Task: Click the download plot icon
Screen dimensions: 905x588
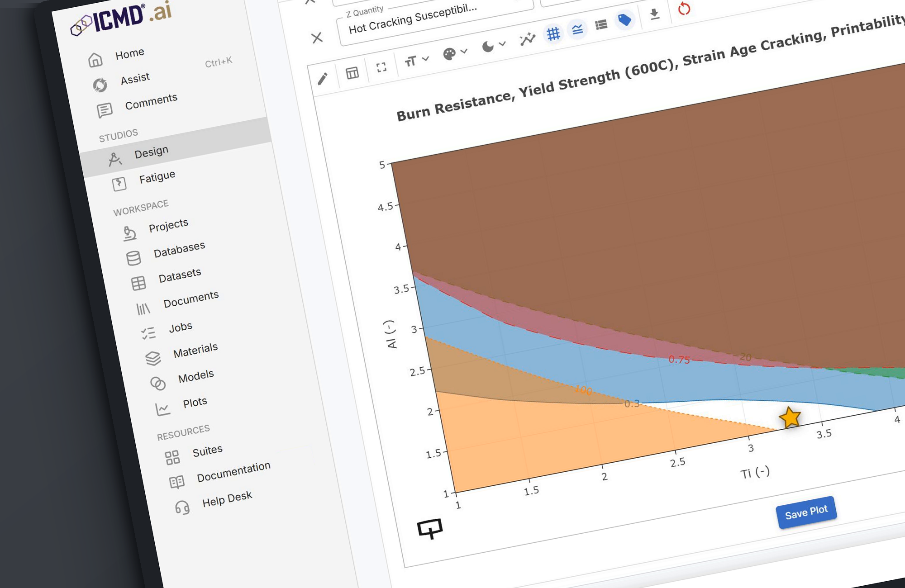Action: pos(654,14)
